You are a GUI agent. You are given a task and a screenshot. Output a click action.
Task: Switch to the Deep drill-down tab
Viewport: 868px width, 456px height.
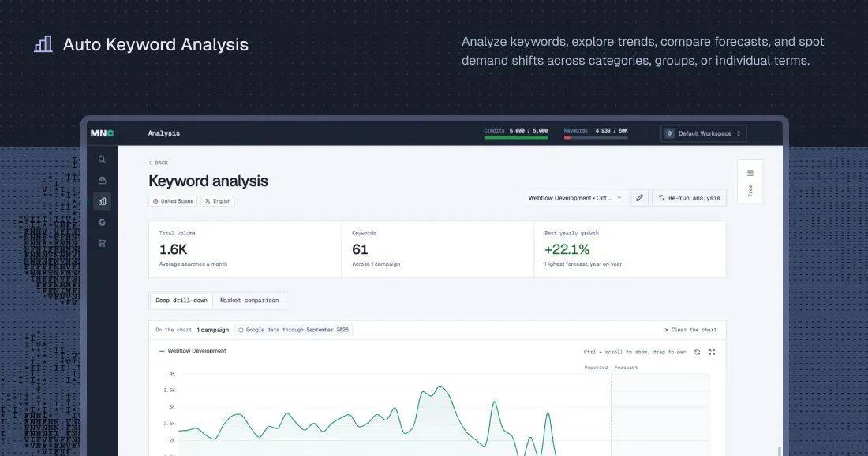click(181, 301)
